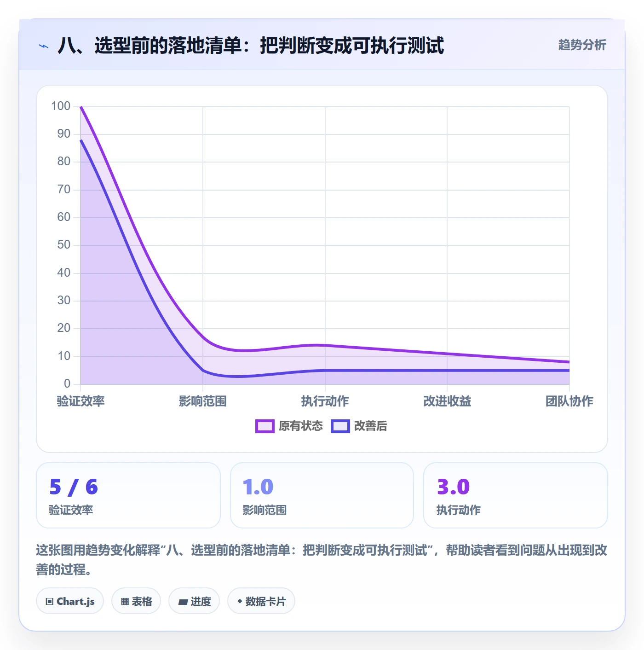Open the 3.0 执行动作 card
The image size is (644, 650).
point(516,495)
